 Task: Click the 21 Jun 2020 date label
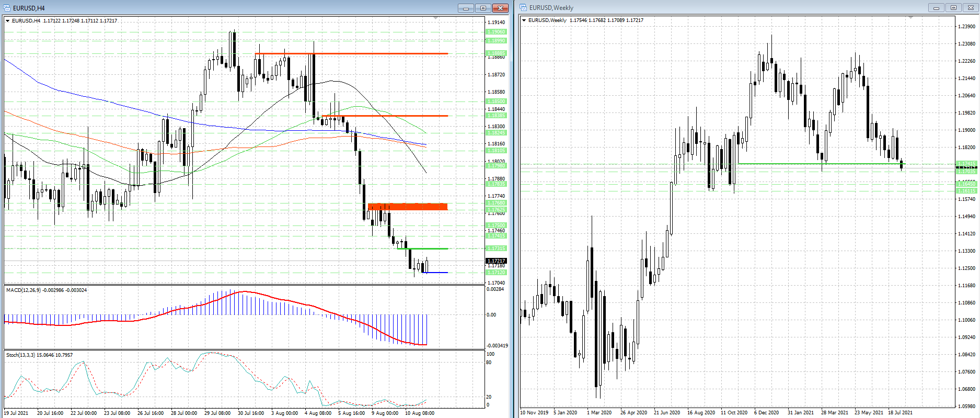(667, 413)
